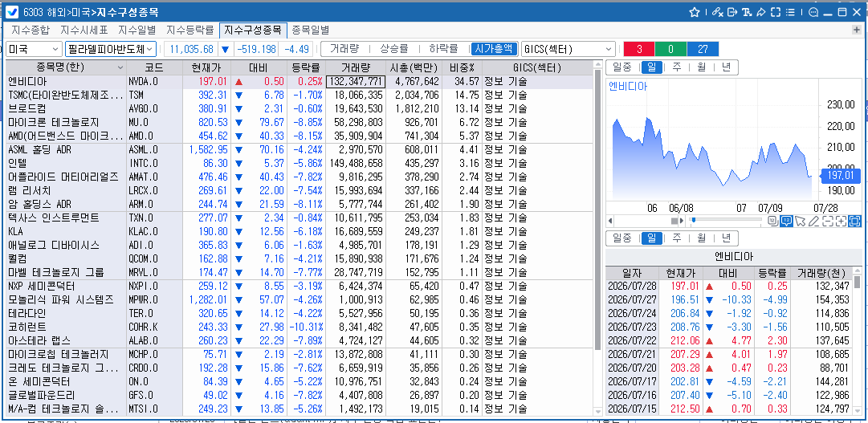Toggle the chart full-view frame icon
This screenshot has width=868, height=423.
[854, 221]
